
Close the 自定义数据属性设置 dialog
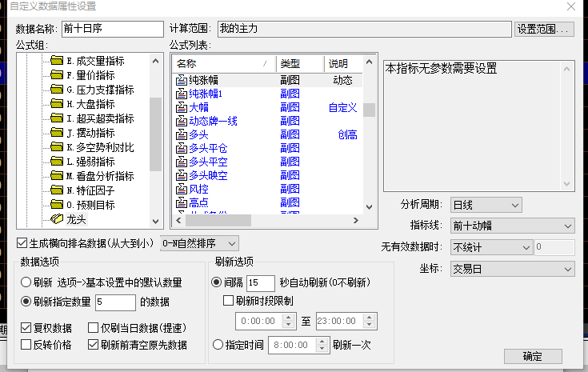coord(571,6)
